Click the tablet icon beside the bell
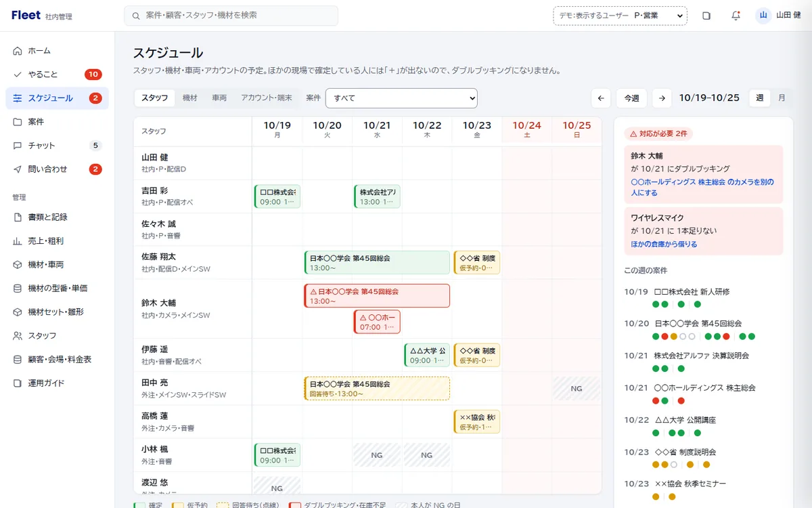The height and width of the screenshot is (508, 812). click(x=706, y=16)
